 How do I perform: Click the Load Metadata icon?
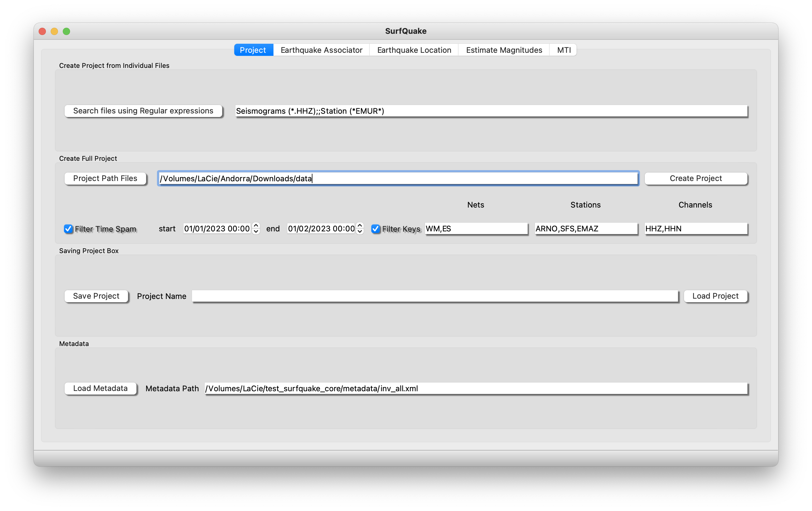100,389
